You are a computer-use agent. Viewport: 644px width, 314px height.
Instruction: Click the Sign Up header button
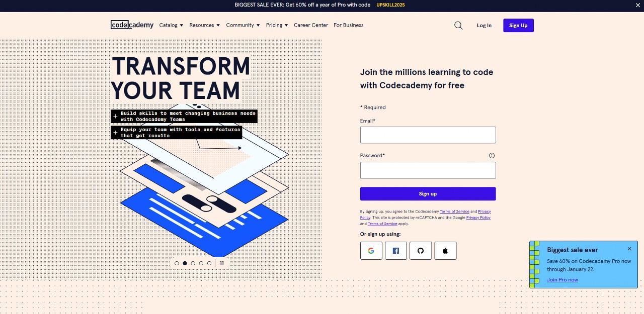pos(518,26)
